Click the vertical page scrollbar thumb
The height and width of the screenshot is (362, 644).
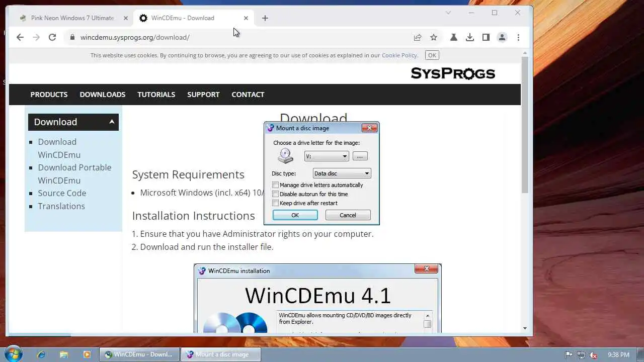coord(525,125)
